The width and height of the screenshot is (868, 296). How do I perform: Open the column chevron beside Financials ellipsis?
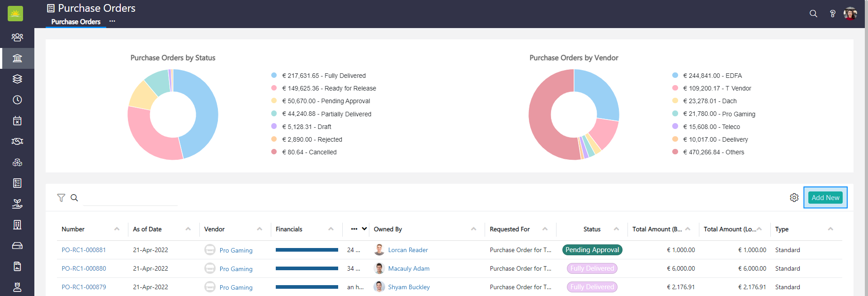point(364,229)
